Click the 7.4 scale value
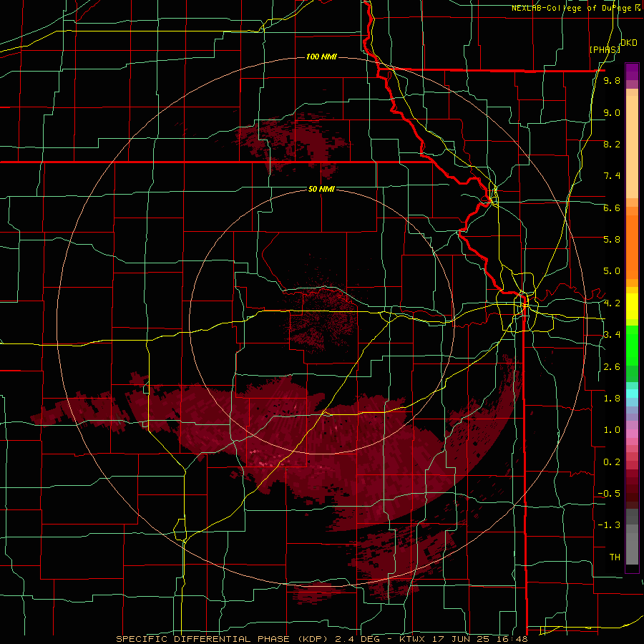This screenshot has height=644, width=644. pos(612,176)
